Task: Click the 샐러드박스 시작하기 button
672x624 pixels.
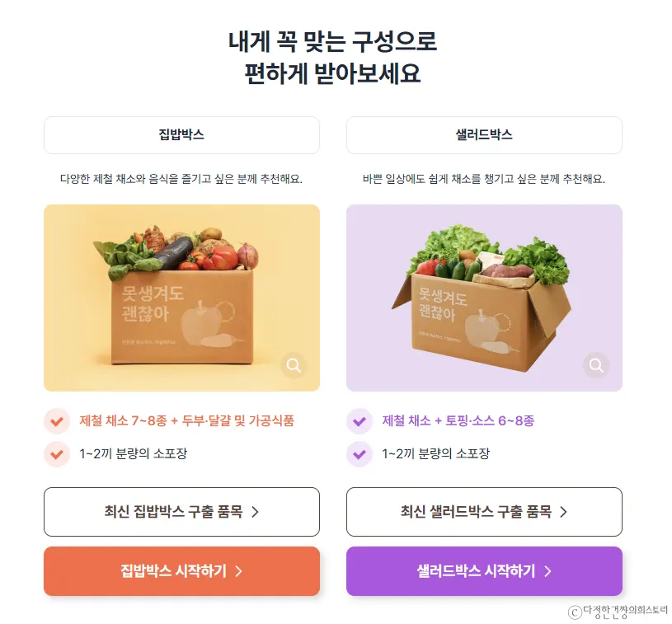Action: click(x=484, y=570)
